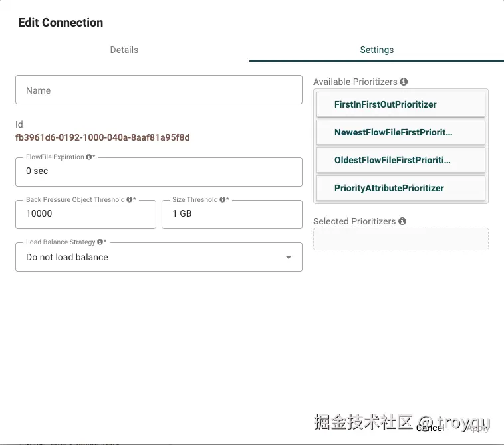Viewport: 504px width, 445px height.
Task: Edit the FlowFile Expiration field
Action: (x=159, y=172)
